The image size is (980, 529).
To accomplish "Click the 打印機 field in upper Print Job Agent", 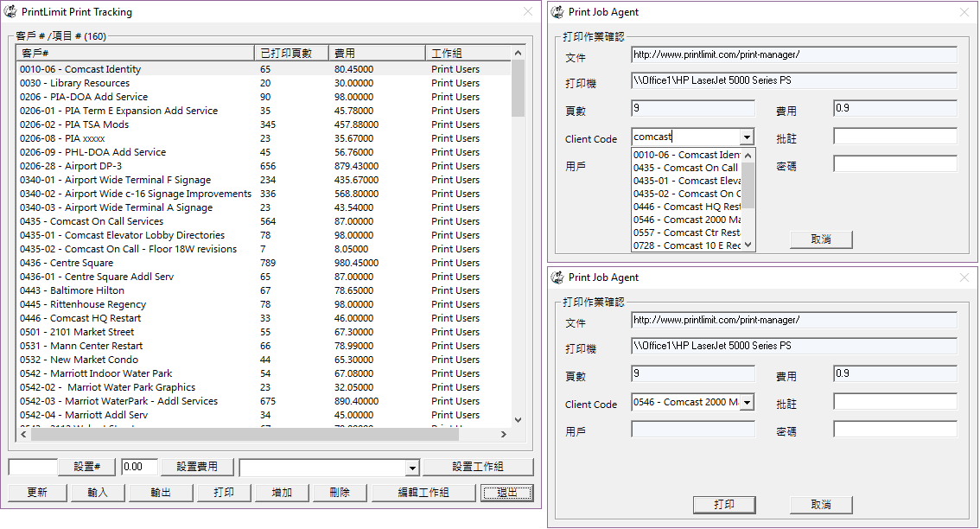I will pyautogui.click(x=794, y=80).
